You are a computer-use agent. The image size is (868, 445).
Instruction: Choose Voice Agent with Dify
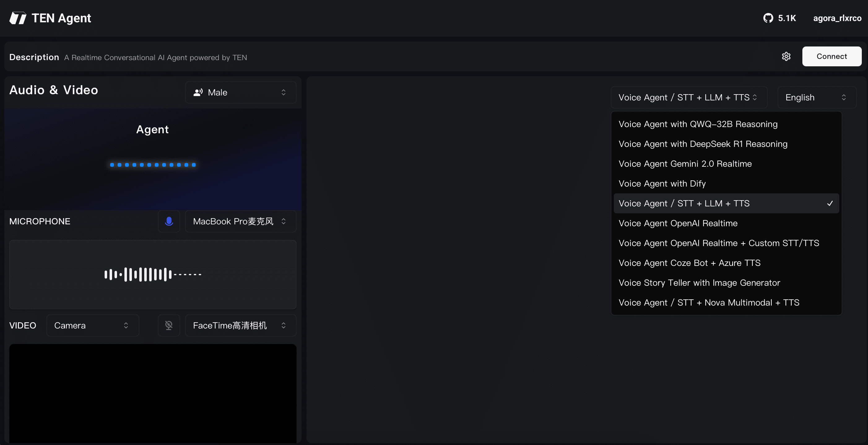click(x=726, y=183)
